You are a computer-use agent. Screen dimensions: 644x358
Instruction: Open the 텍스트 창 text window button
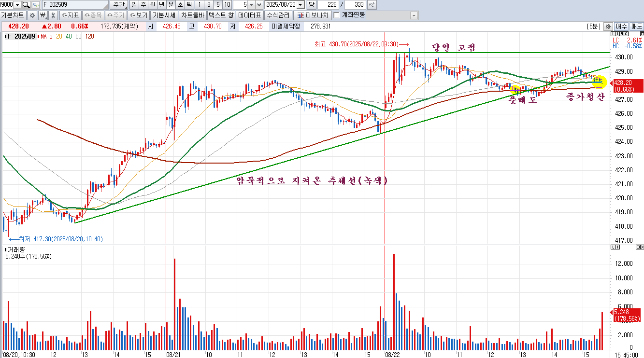click(221, 15)
